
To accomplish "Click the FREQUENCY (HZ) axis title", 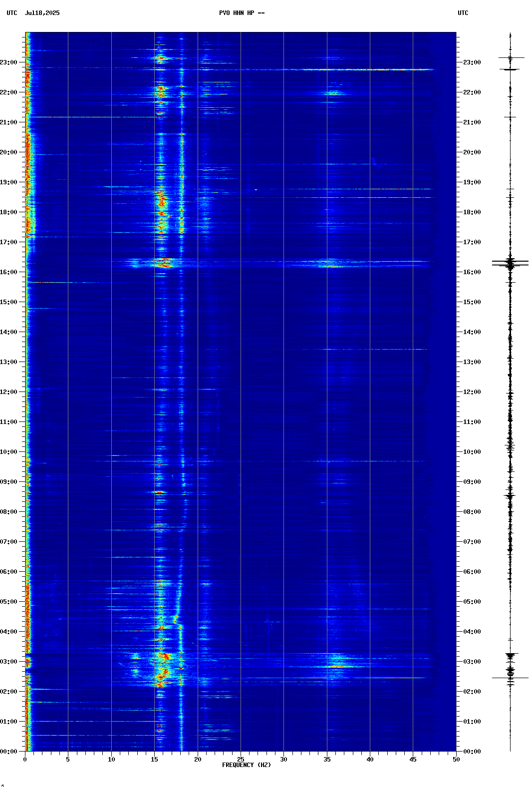I will tap(247, 765).
